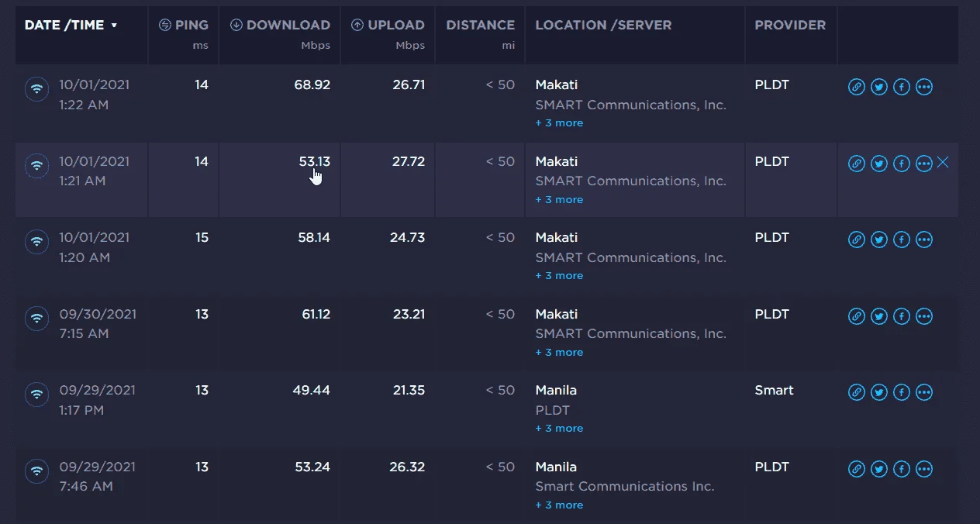The width and height of the screenshot is (980, 524).
Task: Click Wi-Fi icon of 1:17 PM row
Action: [x=36, y=395]
